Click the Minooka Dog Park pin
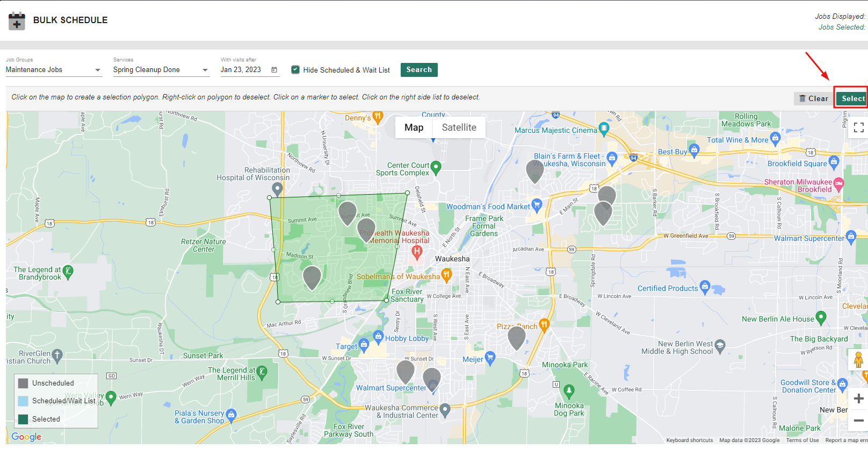Viewport: 868px width, 449px height. tap(569, 391)
